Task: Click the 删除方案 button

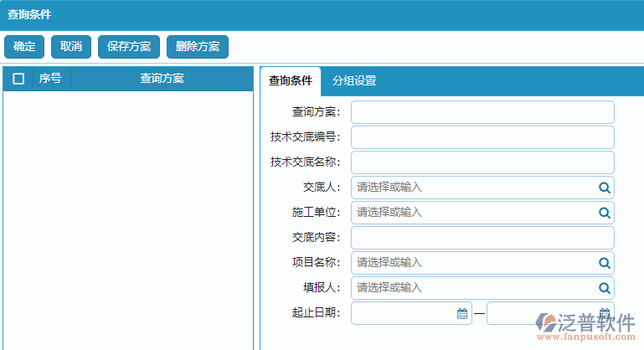Action: 198,47
